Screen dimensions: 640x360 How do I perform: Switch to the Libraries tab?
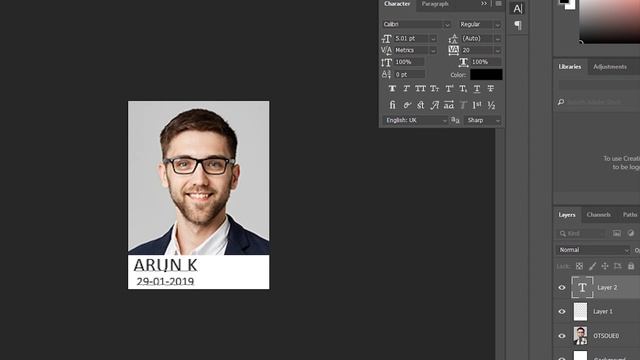click(x=569, y=67)
